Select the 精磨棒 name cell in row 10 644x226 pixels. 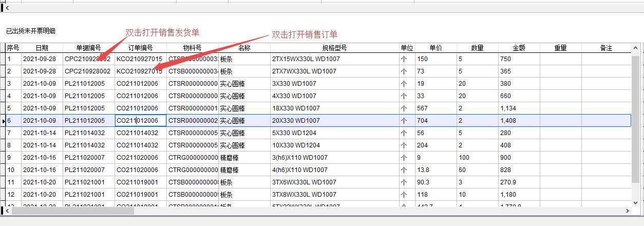tap(229, 170)
